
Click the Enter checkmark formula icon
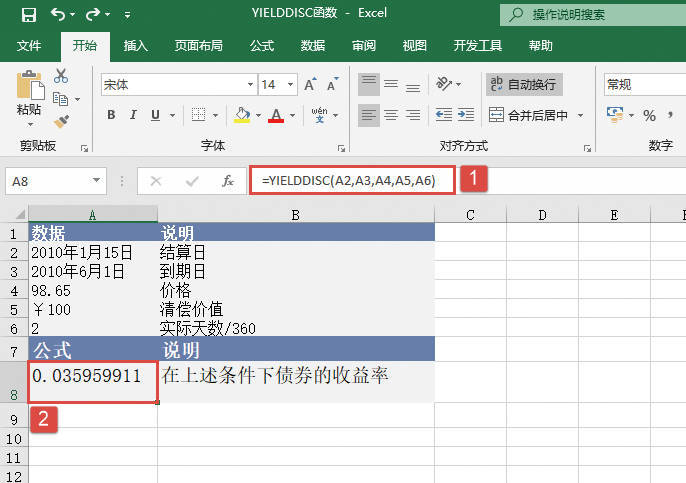pyautogui.click(x=192, y=181)
